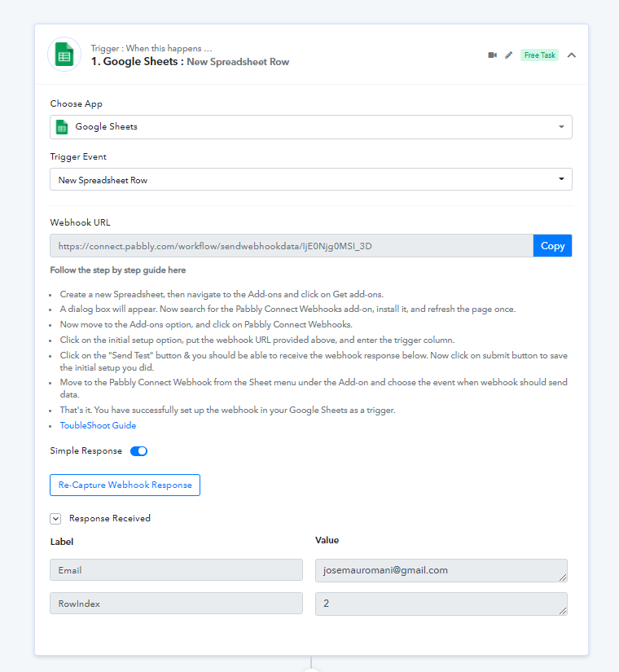Click the josemauromani@gmail.com value field

(x=441, y=570)
